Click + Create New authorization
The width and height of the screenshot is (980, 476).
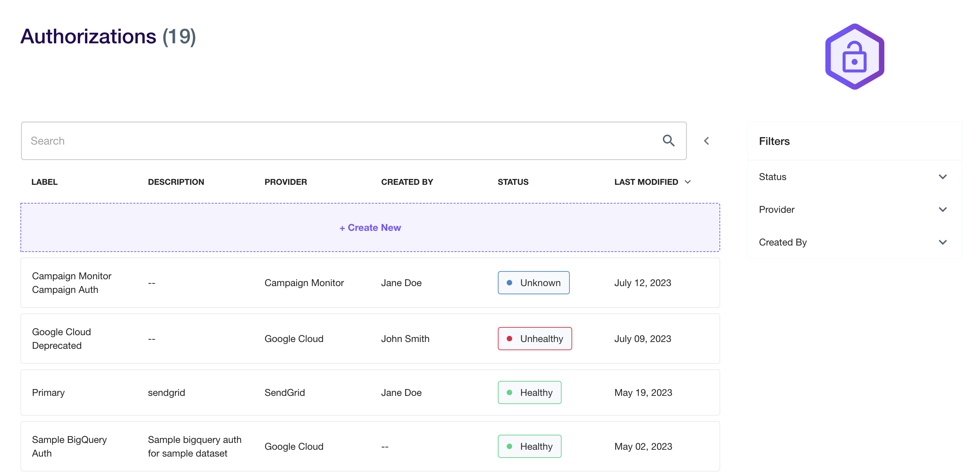pyautogui.click(x=370, y=227)
